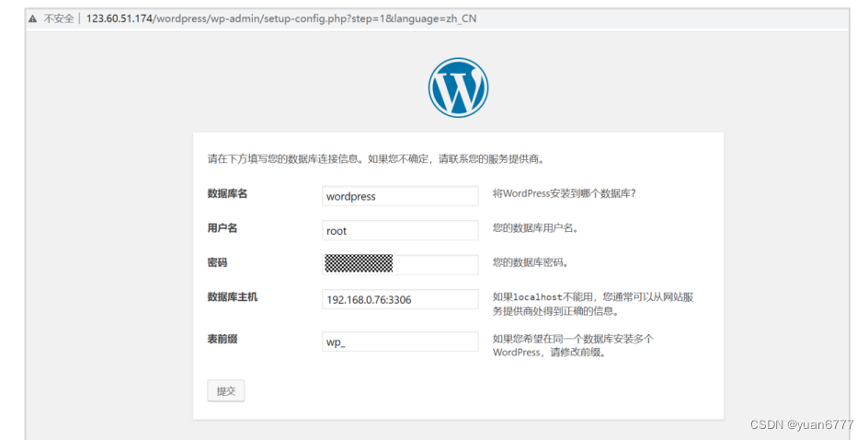This screenshot has width=868, height=440.
Task: Click the WordPress logo
Action: pyautogui.click(x=458, y=87)
